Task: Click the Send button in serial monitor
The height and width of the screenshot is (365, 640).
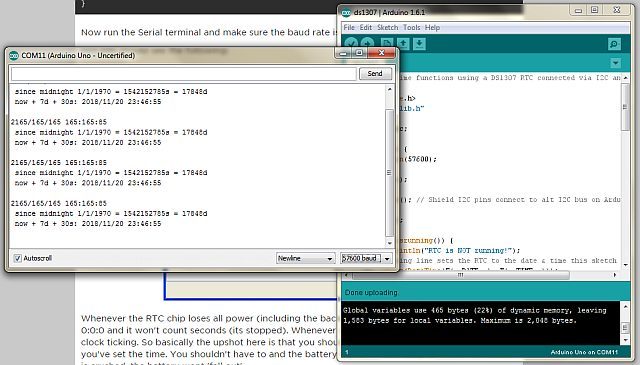Action: tap(375, 73)
